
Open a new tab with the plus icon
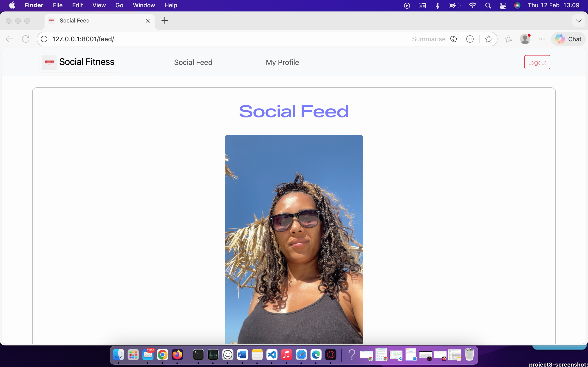[x=165, y=21]
